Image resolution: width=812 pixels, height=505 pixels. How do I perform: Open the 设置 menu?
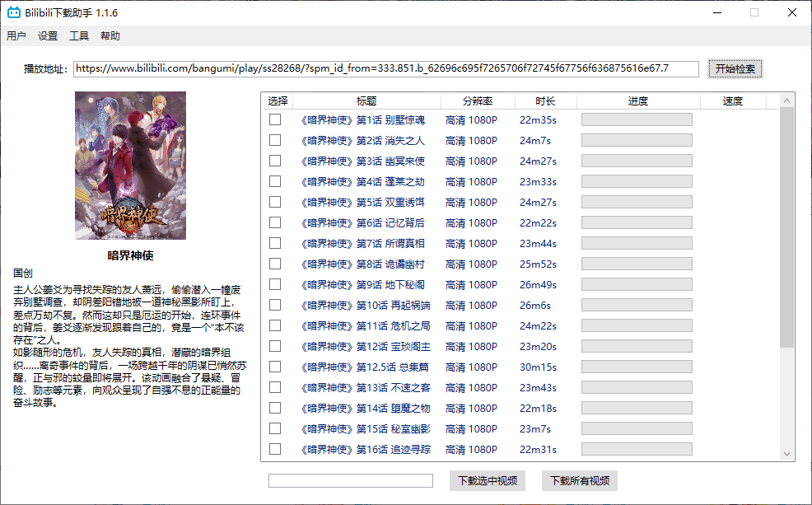(x=48, y=35)
